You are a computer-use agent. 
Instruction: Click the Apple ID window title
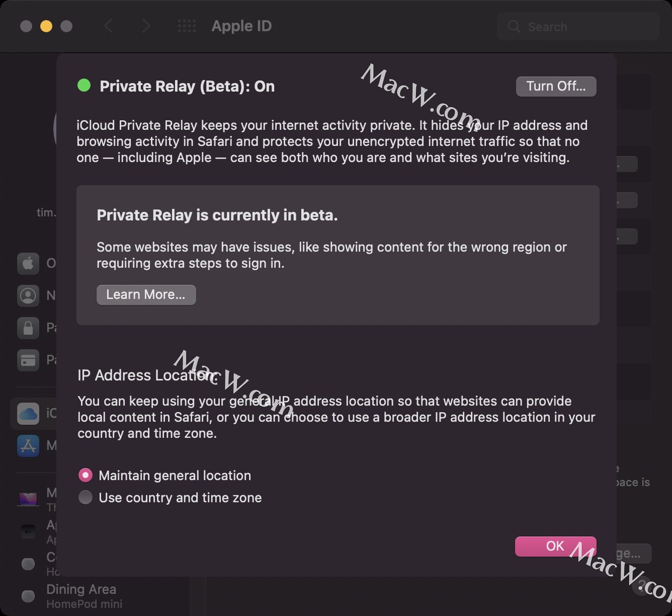pos(241,26)
